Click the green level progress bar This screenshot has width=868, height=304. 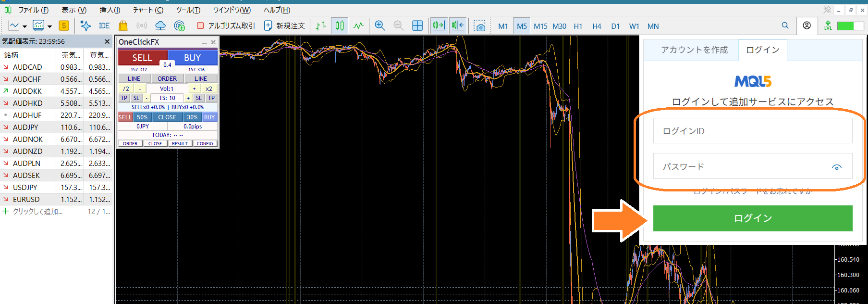850,26
